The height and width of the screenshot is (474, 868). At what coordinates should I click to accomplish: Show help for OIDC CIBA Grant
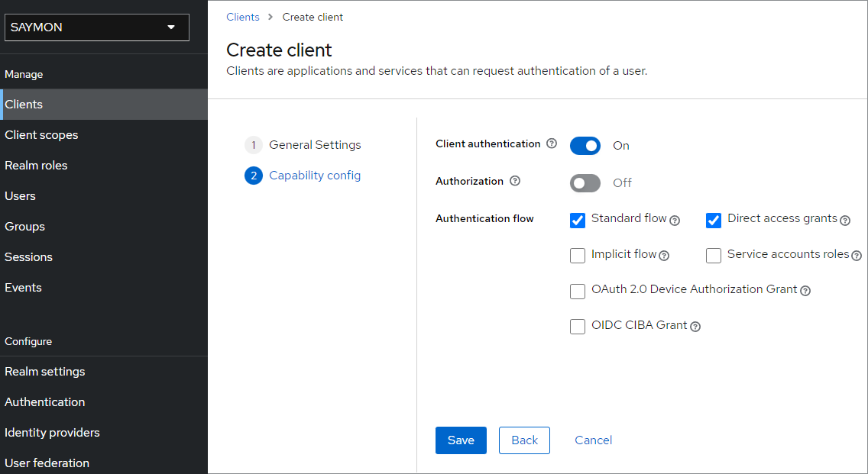click(x=695, y=327)
